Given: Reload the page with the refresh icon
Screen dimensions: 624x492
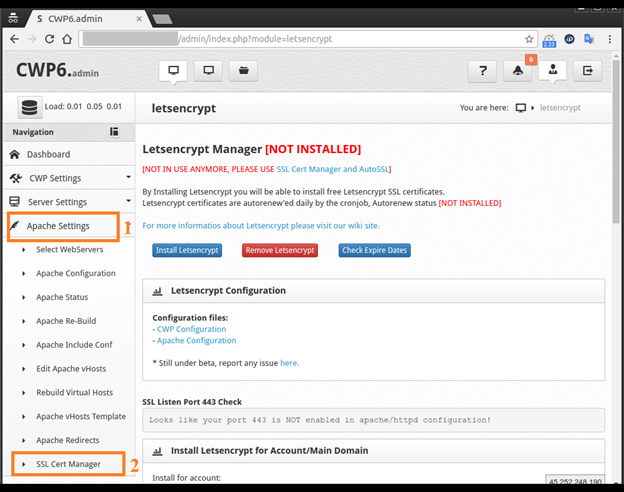Looking at the screenshot, I should (49, 39).
